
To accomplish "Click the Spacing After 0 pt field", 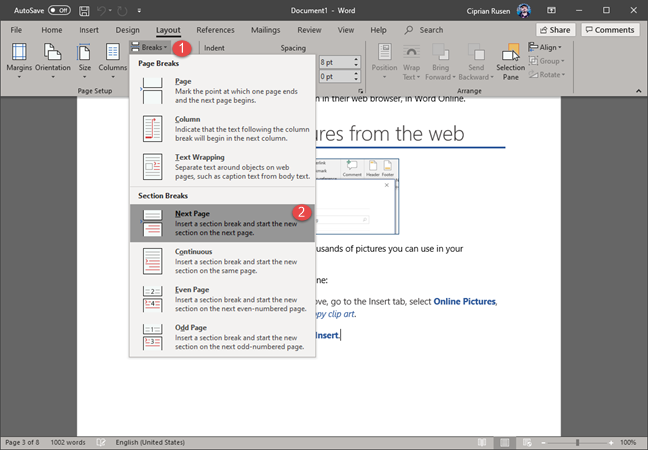I will pos(336,76).
